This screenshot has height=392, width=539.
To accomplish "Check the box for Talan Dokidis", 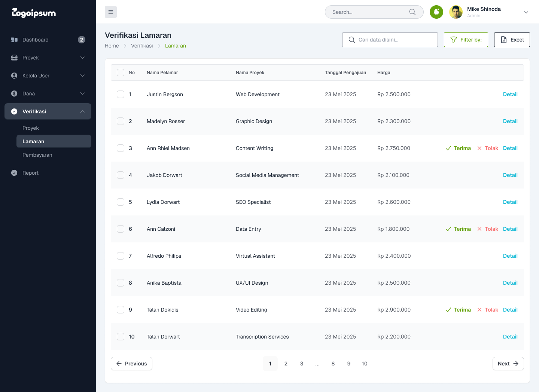I will [121, 310].
